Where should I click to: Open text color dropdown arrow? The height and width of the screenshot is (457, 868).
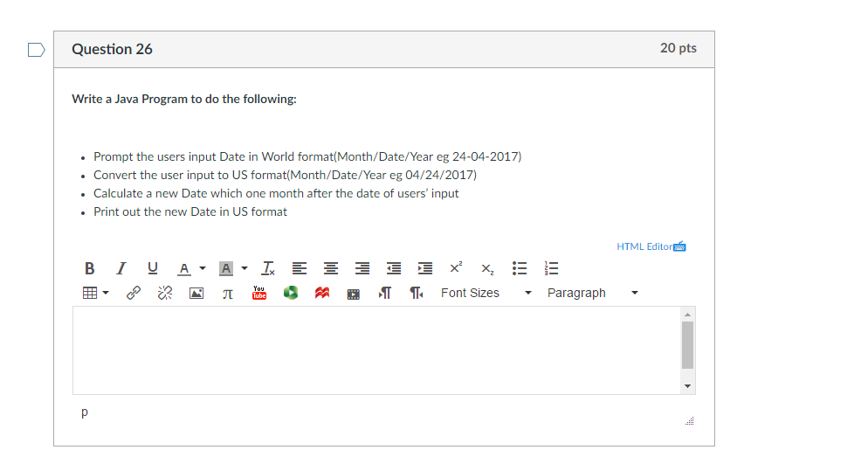click(203, 268)
